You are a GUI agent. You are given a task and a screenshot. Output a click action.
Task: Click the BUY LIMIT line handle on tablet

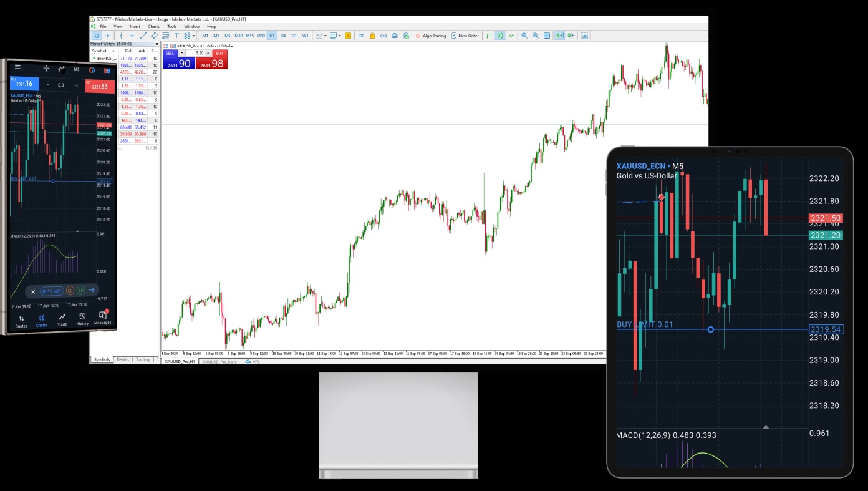(710, 329)
